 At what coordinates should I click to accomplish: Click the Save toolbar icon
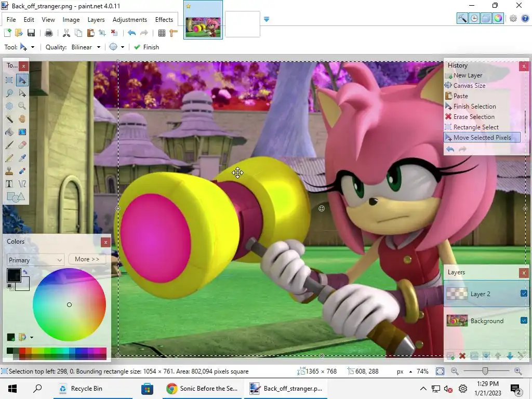(31, 33)
